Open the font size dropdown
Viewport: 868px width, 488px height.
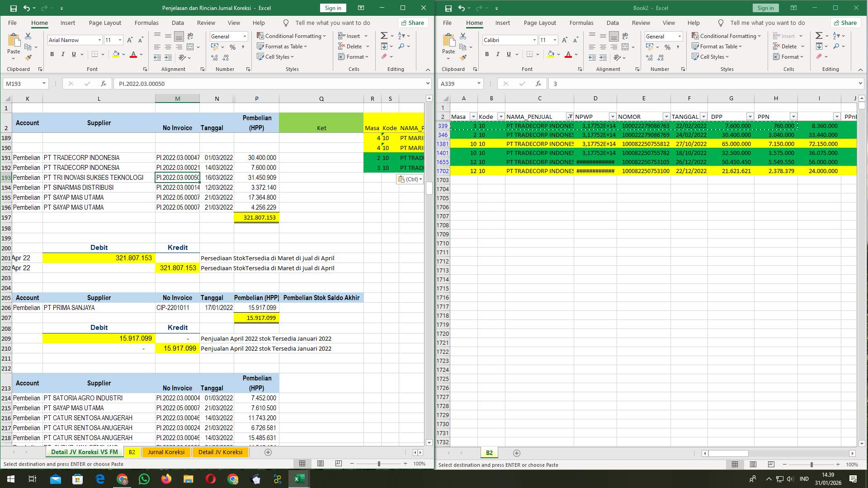coord(119,40)
